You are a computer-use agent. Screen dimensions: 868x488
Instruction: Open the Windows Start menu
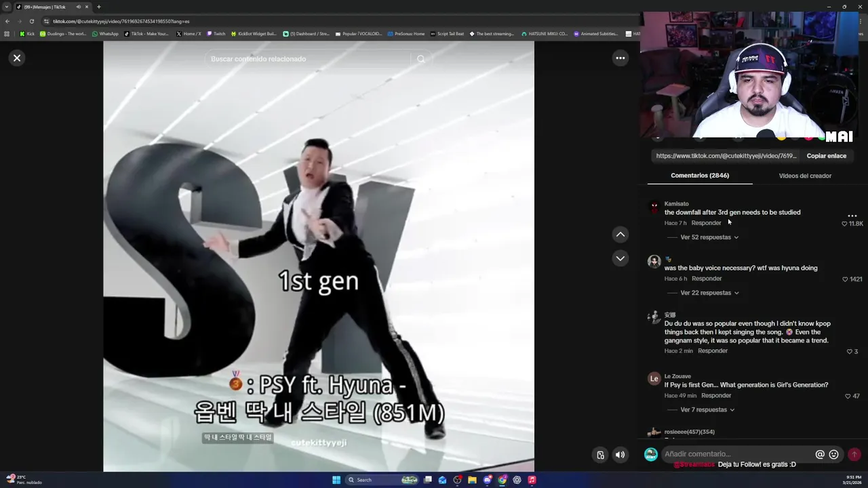pyautogui.click(x=336, y=480)
